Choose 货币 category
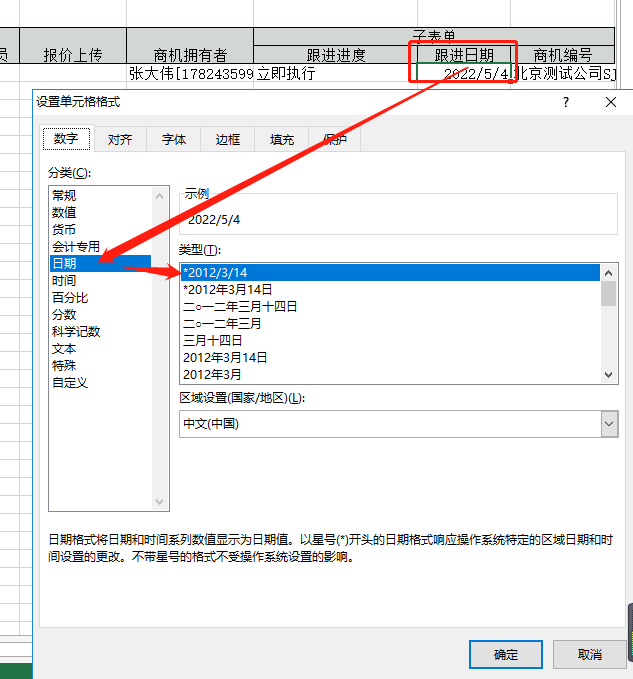The image size is (633, 679). (x=100, y=229)
